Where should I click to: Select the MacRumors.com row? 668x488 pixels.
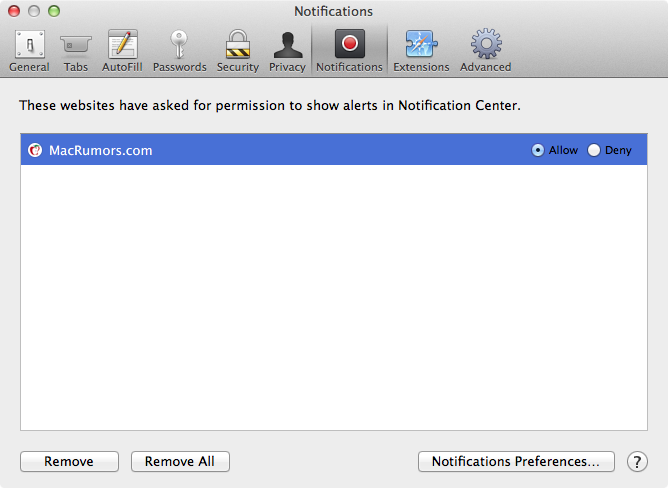click(x=334, y=150)
